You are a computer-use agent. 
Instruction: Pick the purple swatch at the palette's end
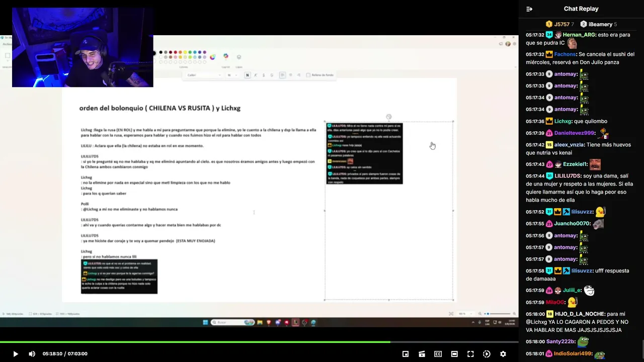point(205,52)
